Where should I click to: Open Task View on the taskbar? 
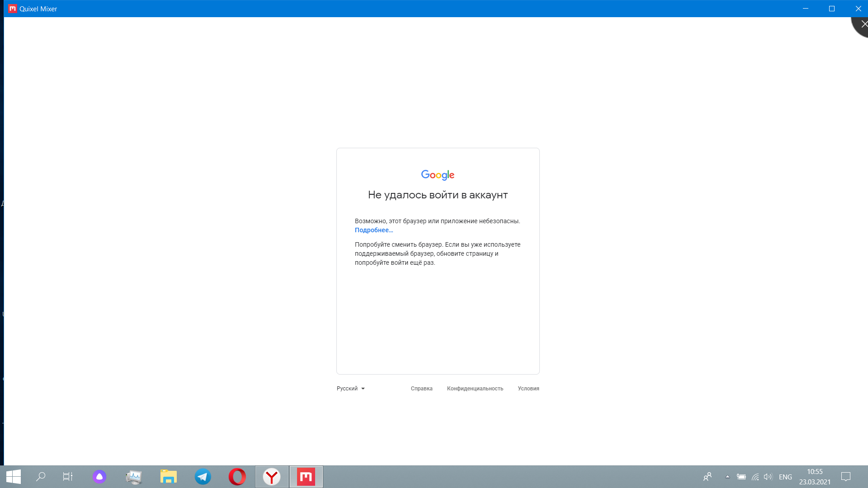coord(68,477)
